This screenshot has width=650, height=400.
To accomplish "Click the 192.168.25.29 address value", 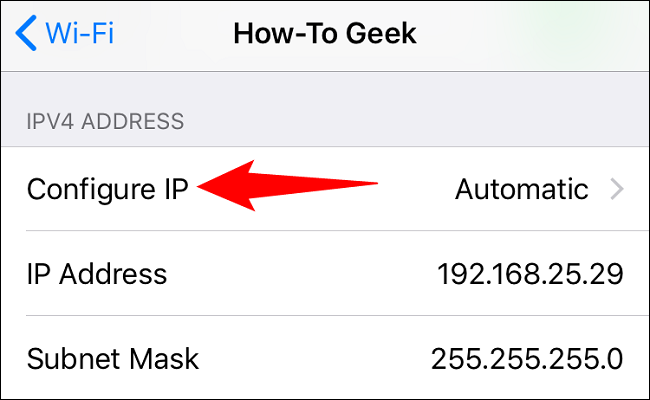I will (x=530, y=273).
